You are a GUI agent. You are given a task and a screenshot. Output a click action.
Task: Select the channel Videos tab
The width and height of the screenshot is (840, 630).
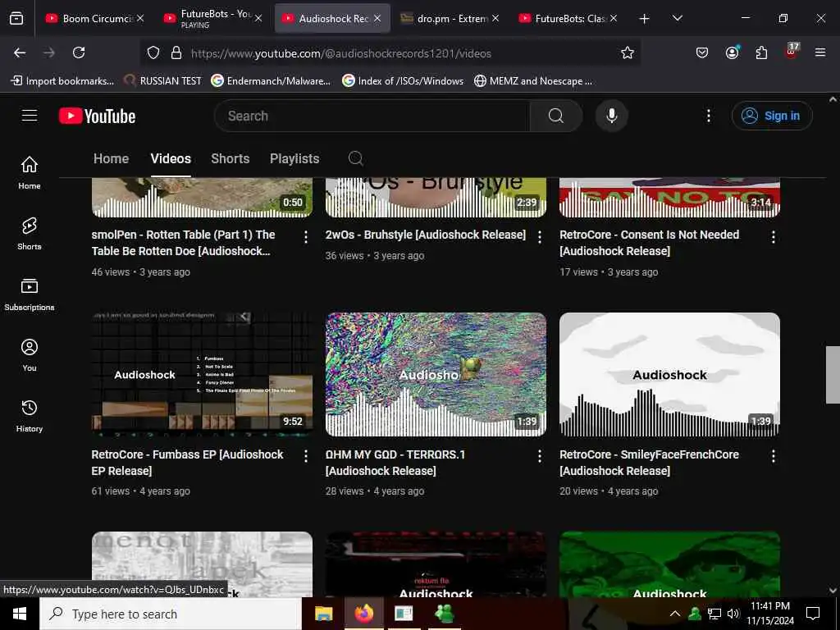pos(171,158)
